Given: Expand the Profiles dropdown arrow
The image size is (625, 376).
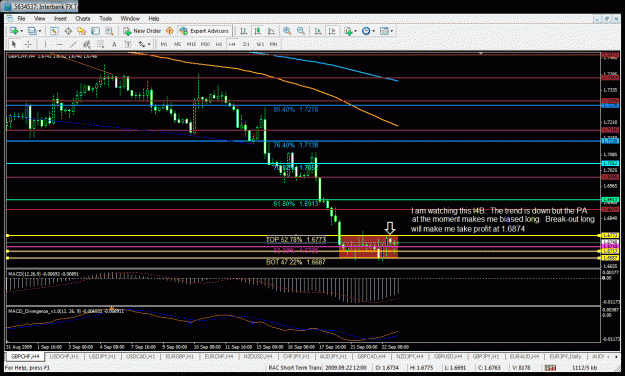Looking at the screenshot, I should pos(39,31).
